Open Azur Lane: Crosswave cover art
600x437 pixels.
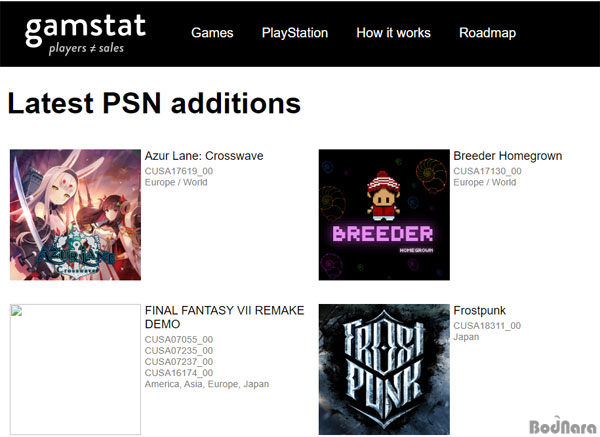click(75, 215)
